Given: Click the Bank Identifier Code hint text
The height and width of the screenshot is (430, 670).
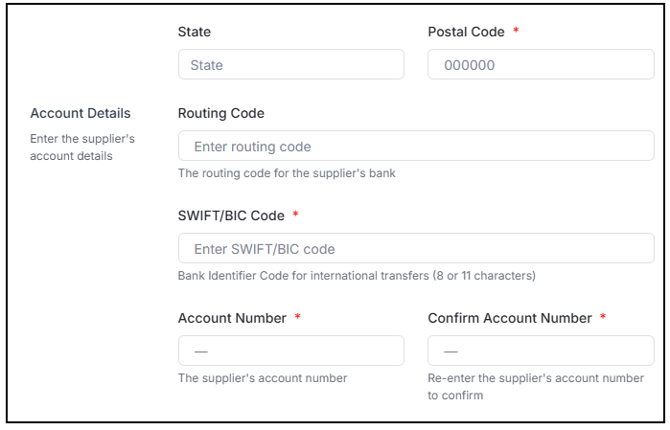Looking at the screenshot, I should pos(356,275).
